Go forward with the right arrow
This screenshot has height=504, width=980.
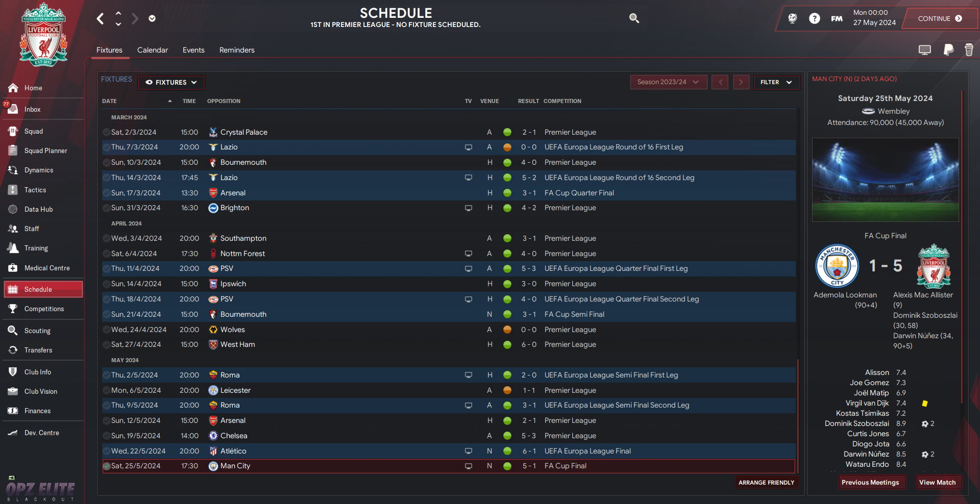(135, 19)
